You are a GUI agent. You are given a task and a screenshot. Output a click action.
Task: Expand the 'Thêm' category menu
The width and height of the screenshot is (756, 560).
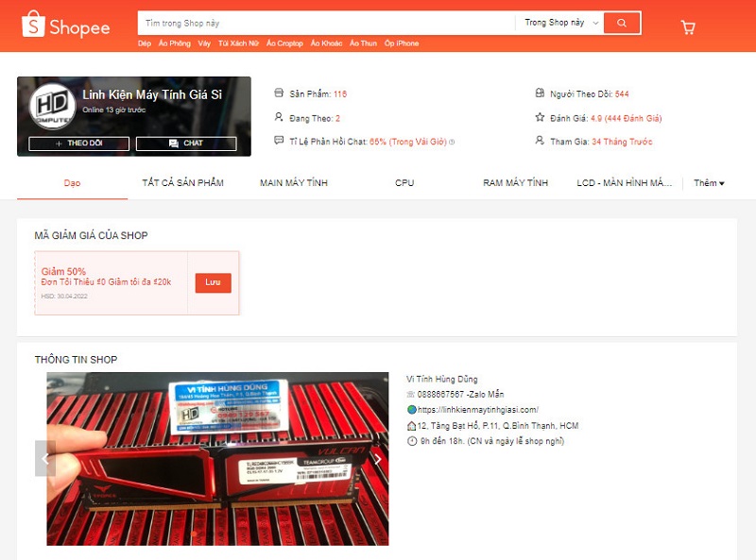709,182
